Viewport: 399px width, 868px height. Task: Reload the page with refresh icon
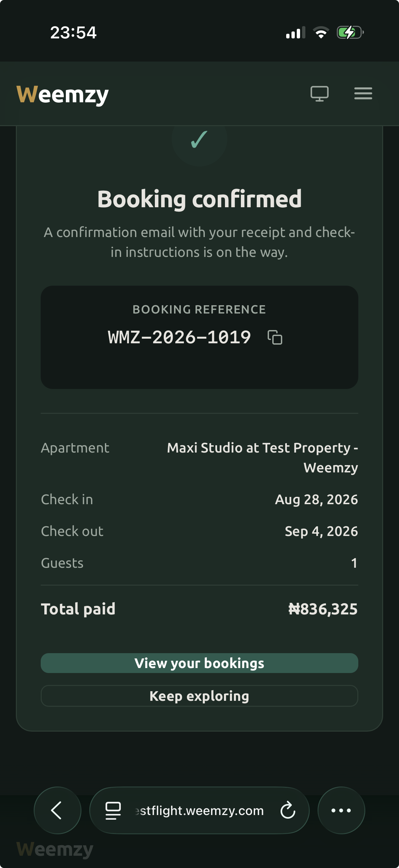pos(288,810)
